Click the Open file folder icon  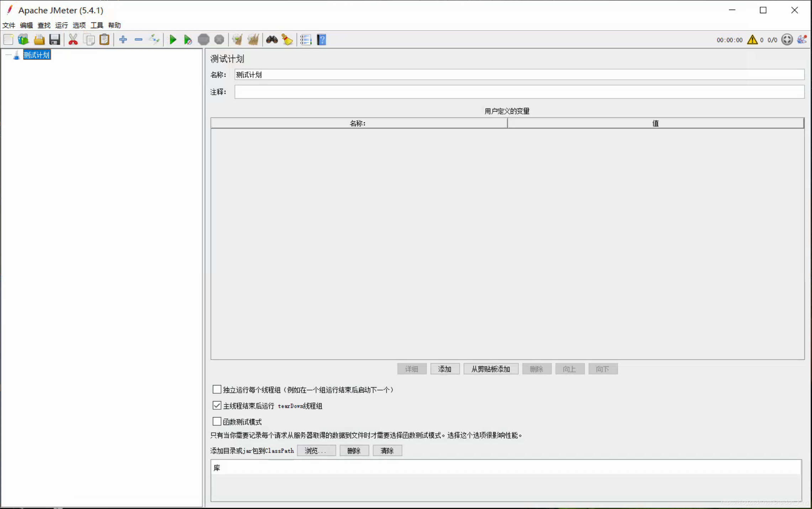click(x=39, y=40)
